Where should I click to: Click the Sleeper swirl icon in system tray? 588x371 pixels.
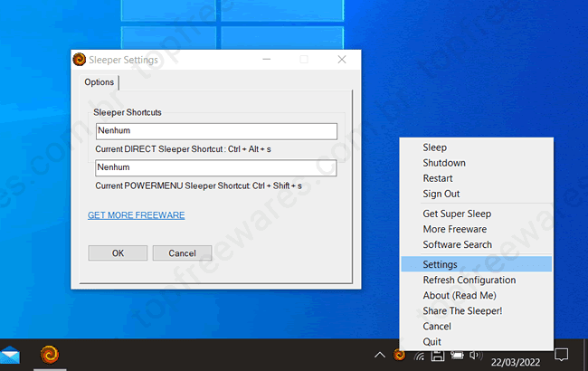click(x=399, y=356)
